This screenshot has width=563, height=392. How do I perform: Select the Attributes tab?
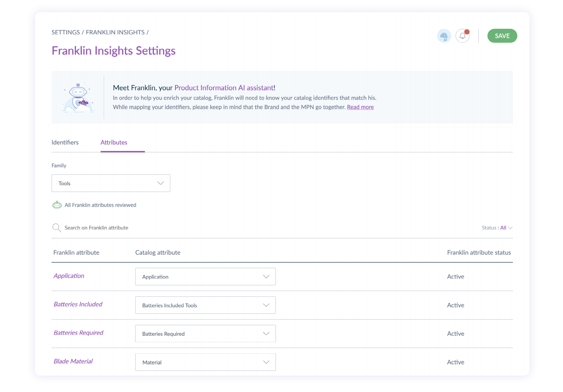pyautogui.click(x=114, y=142)
